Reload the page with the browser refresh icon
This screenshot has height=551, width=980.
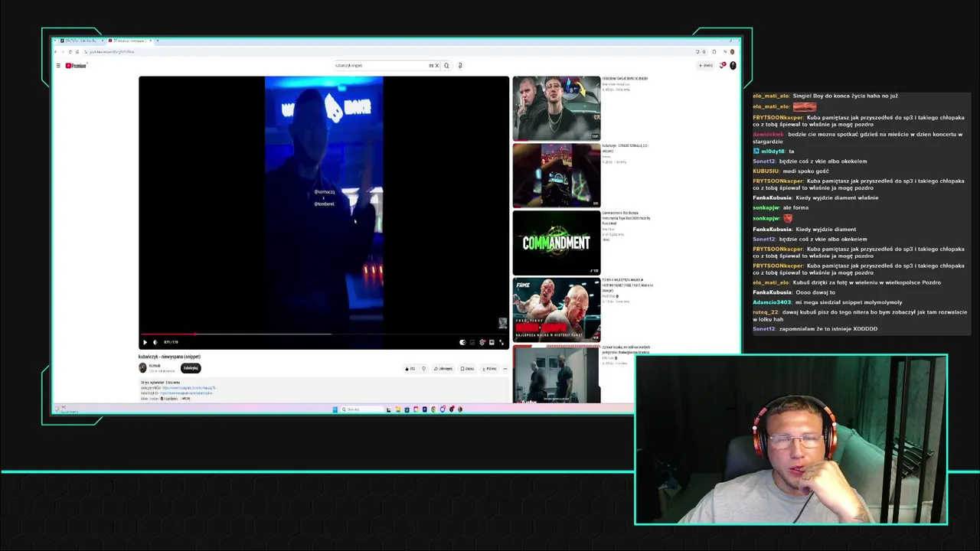coord(70,52)
